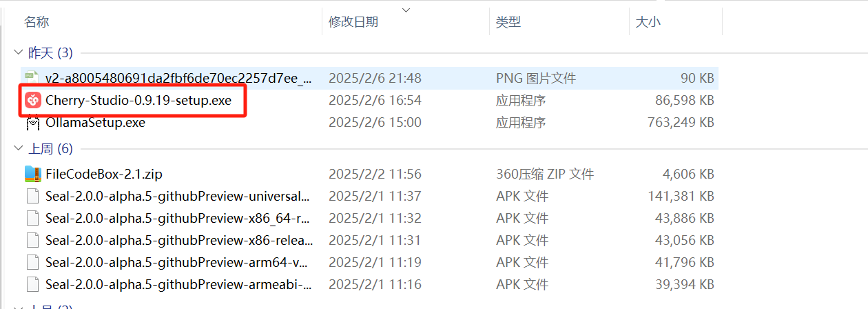Collapse the 昨天 (3) group

[18, 53]
